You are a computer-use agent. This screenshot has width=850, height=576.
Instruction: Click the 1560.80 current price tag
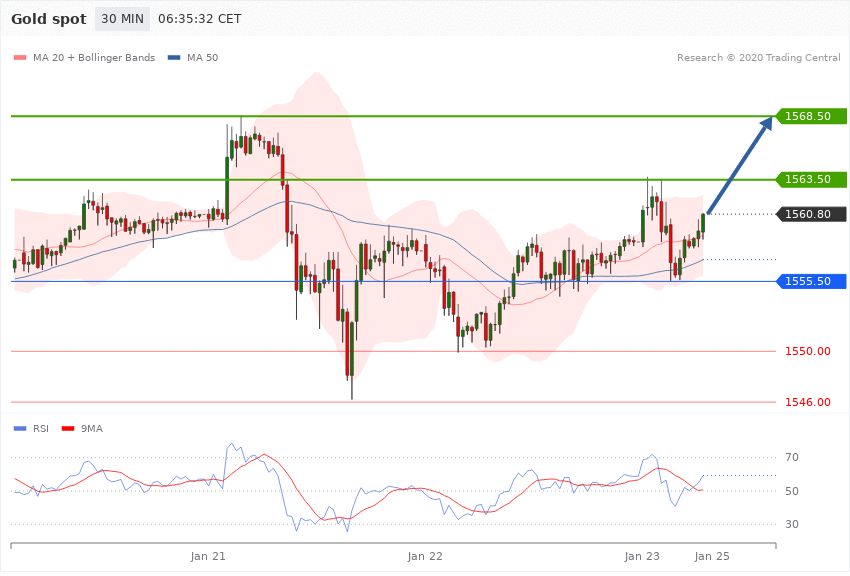point(812,214)
